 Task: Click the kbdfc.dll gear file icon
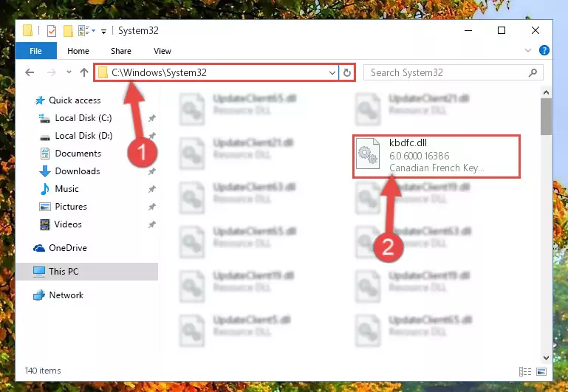[x=368, y=154]
